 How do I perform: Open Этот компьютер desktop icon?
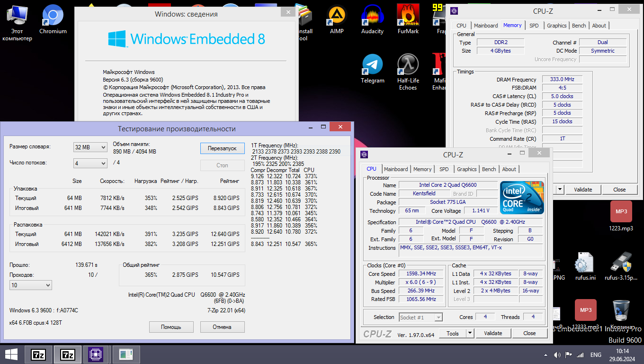pos(17,23)
